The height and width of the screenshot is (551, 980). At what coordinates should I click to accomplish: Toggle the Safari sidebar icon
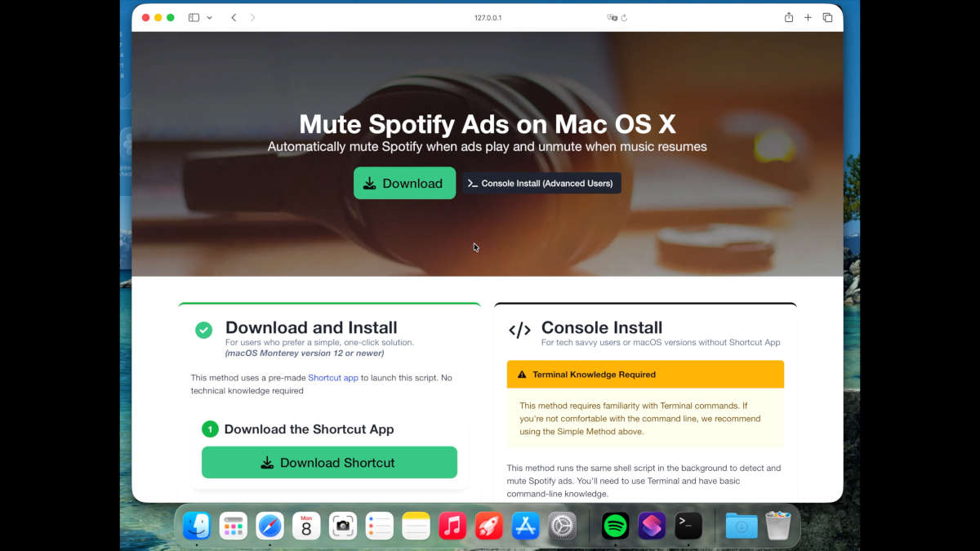click(x=194, y=17)
